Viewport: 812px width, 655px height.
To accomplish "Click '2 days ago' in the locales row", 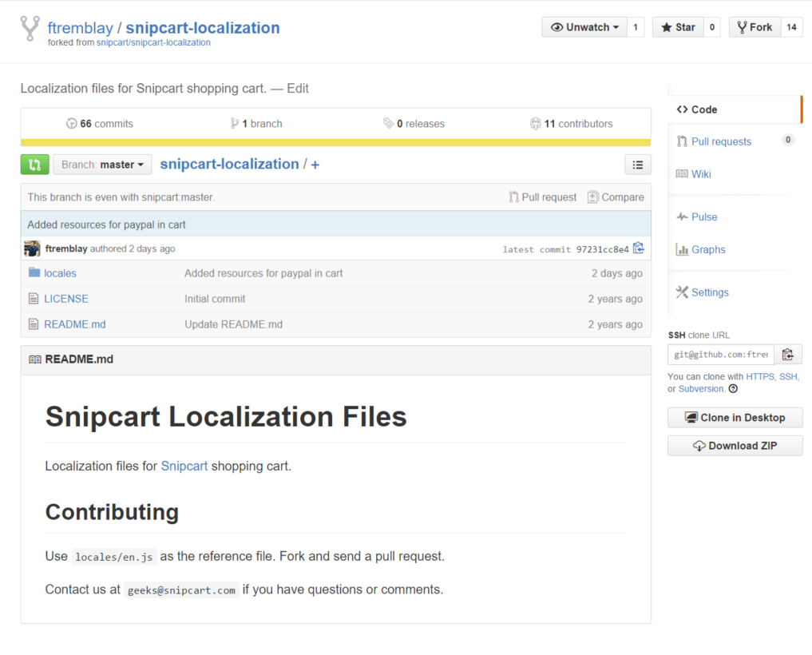I will pos(616,273).
